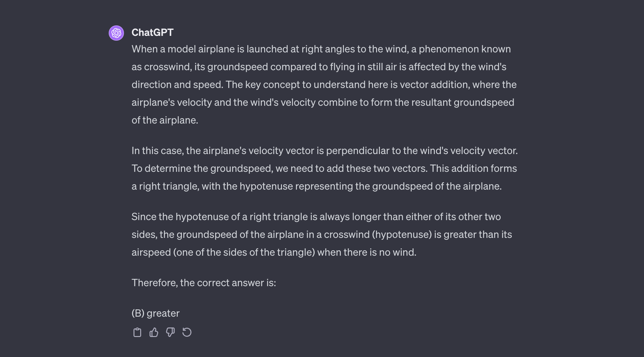
Task: Copy the ChatGPT response with clipboard icon
Action: pyautogui.click(x=137, y=332)
